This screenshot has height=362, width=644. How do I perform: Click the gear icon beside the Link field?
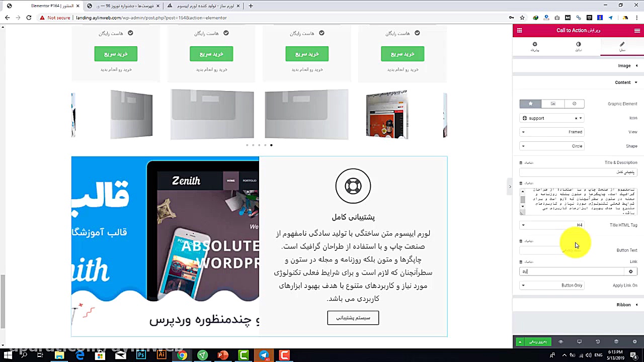630,271
